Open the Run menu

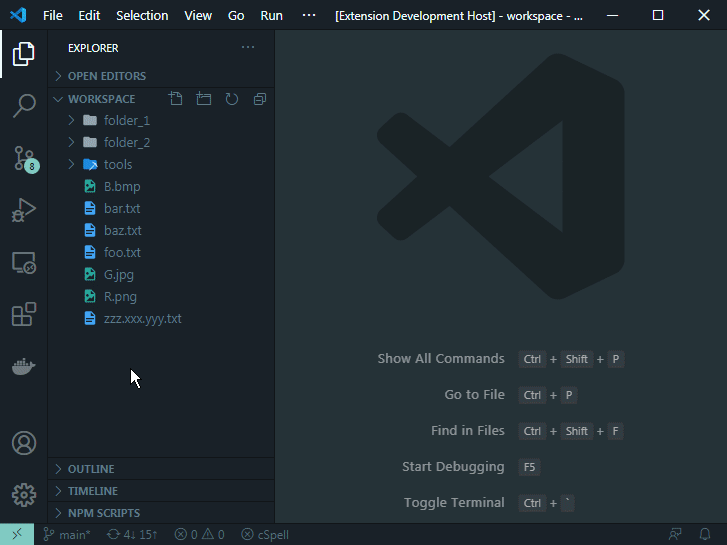pos(271,15)
